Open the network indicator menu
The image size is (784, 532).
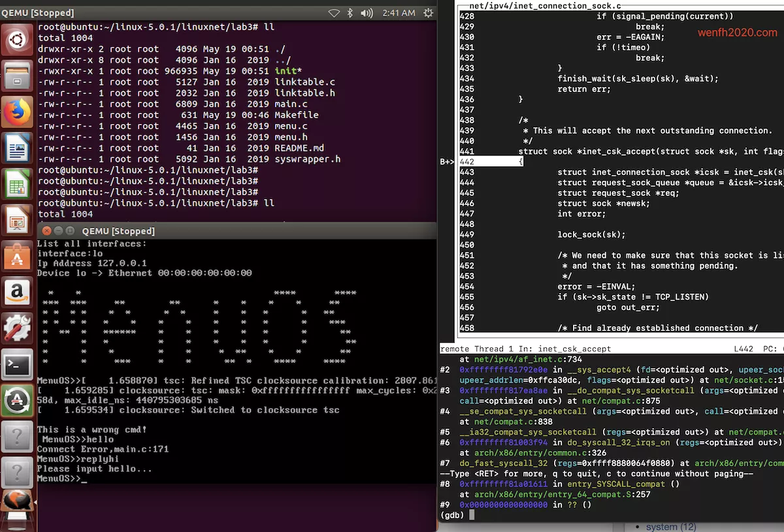[334, 13]
